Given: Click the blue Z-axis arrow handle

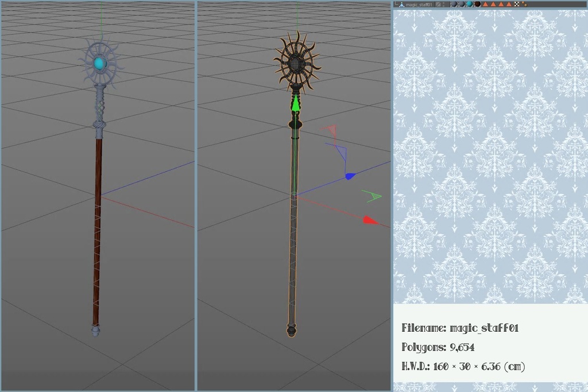Looking at the screenshot, I should coord(350,176).
